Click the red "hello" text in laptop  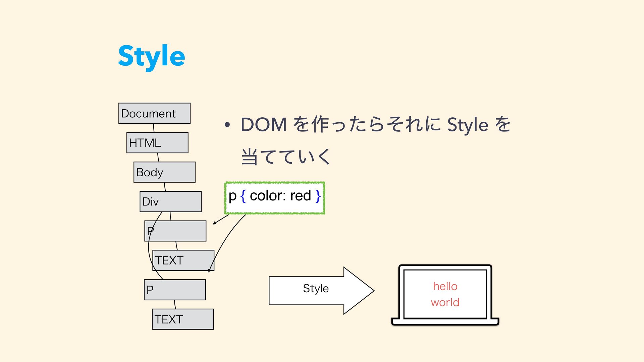point(445,286)
